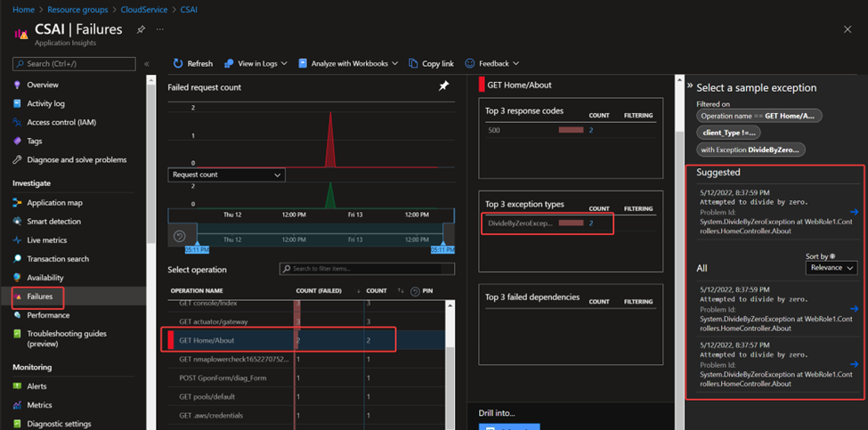Select GET console/Index operation row
868x430 pixels.
[x=306, y=304]
